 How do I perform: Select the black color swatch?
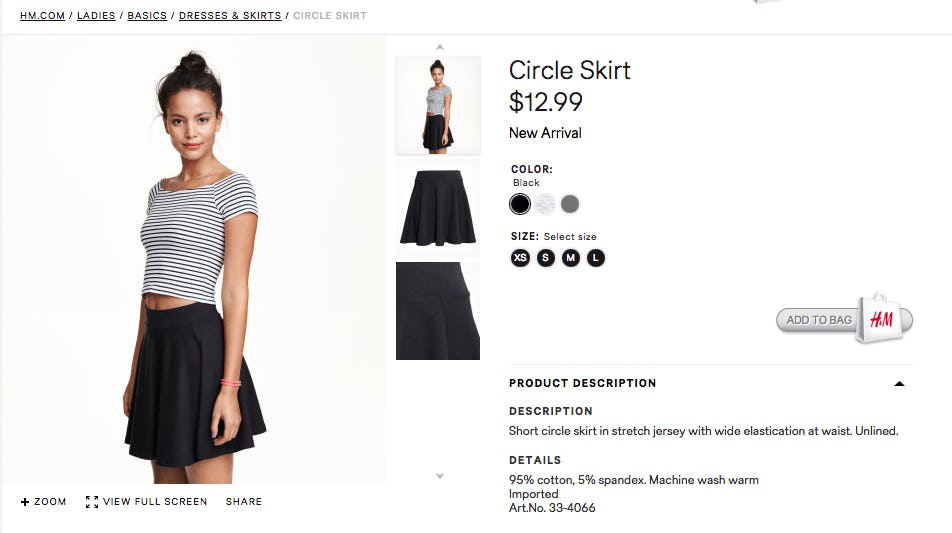[x=520, y=204]
